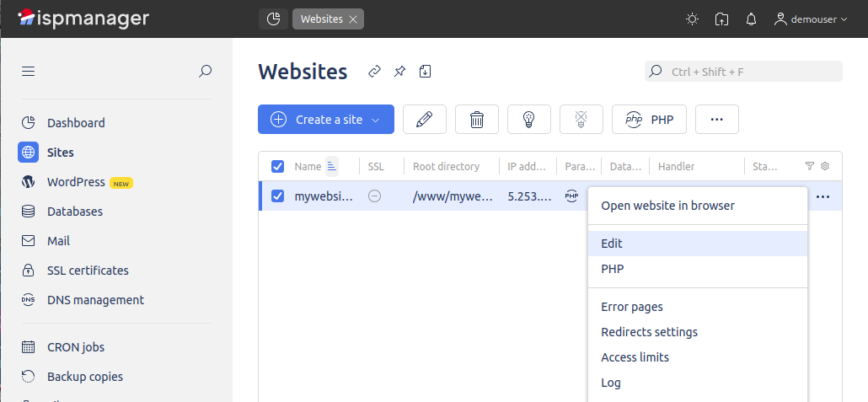868x402 pixels.
Task: Toggle the light theme sun icon
Action: pyautogui.click(x=692, y=19)
